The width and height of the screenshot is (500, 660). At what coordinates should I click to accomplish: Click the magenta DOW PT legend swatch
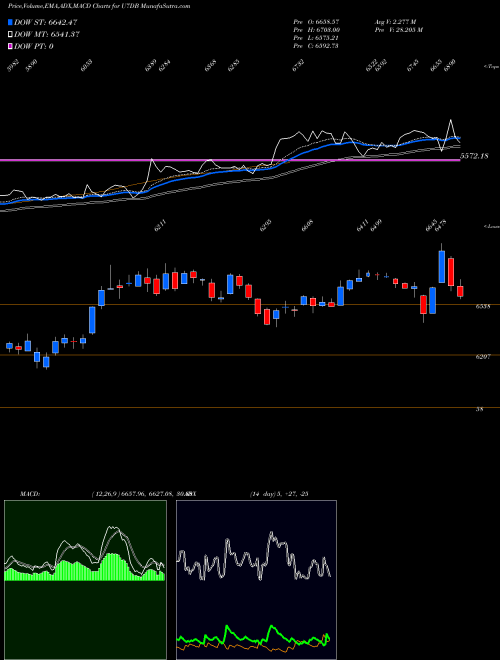point(11,46)
